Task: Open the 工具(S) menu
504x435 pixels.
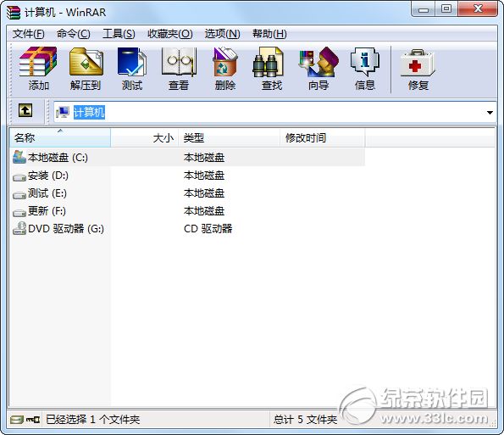Action: pos(119,33)
